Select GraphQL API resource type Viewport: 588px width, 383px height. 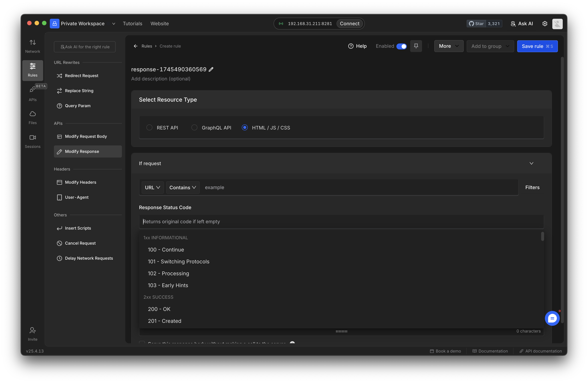click(x=194, y=128)
